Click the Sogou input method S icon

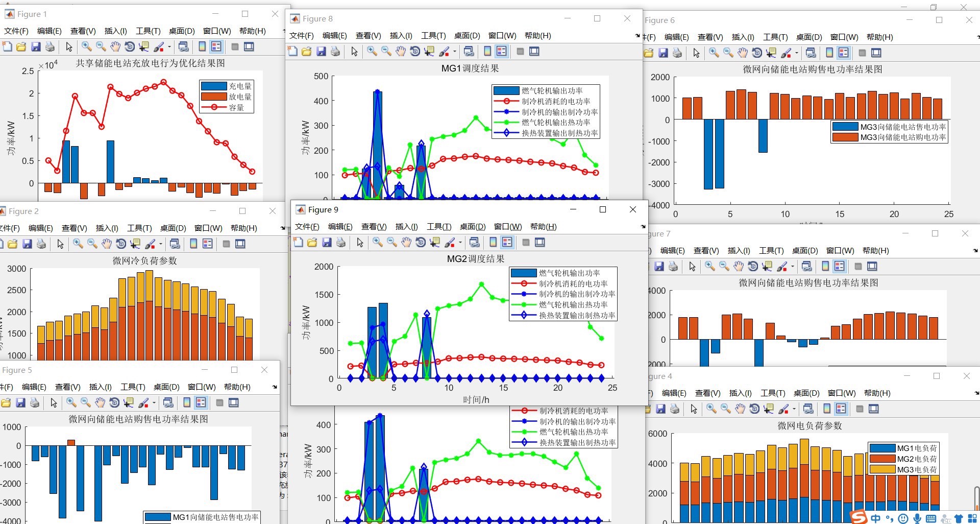(859, 517)
